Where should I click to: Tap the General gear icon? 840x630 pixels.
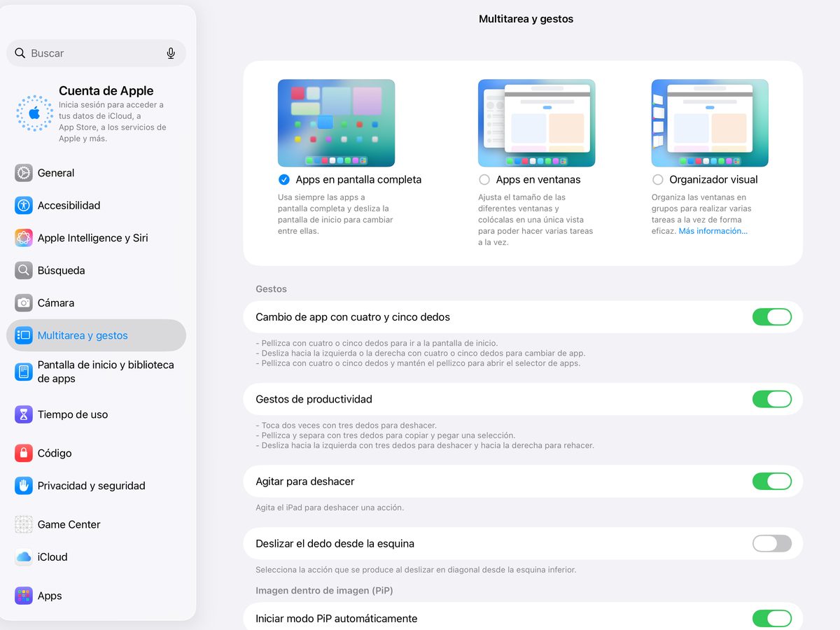(x=24, y=173)
